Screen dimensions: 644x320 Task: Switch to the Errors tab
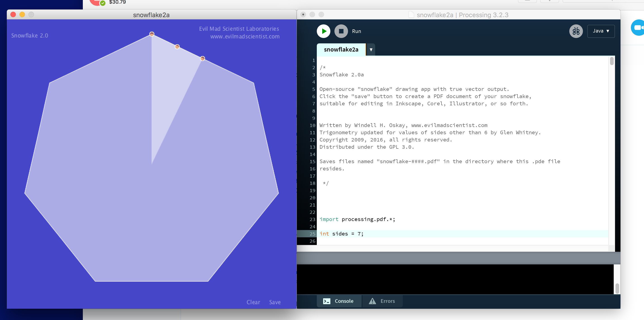click(382, 301)
